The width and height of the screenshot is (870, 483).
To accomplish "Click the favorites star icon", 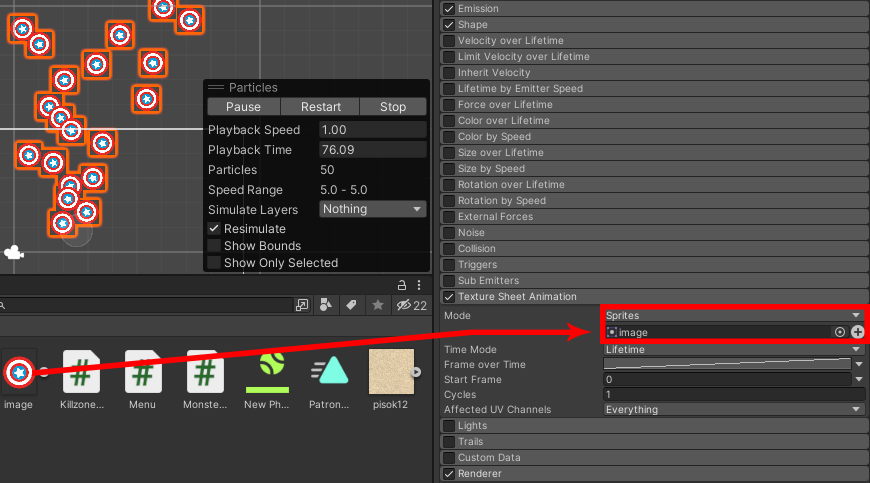I will click(x=378, y=305).
